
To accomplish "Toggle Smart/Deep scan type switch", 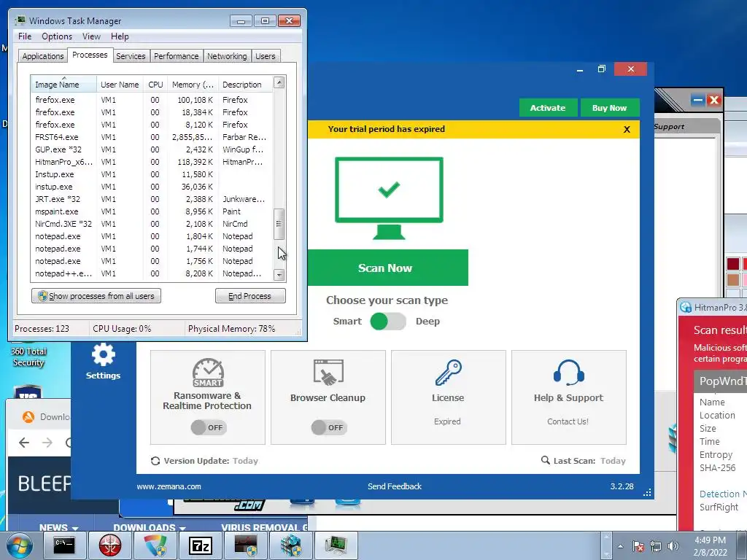I will [x=388, y=322].
